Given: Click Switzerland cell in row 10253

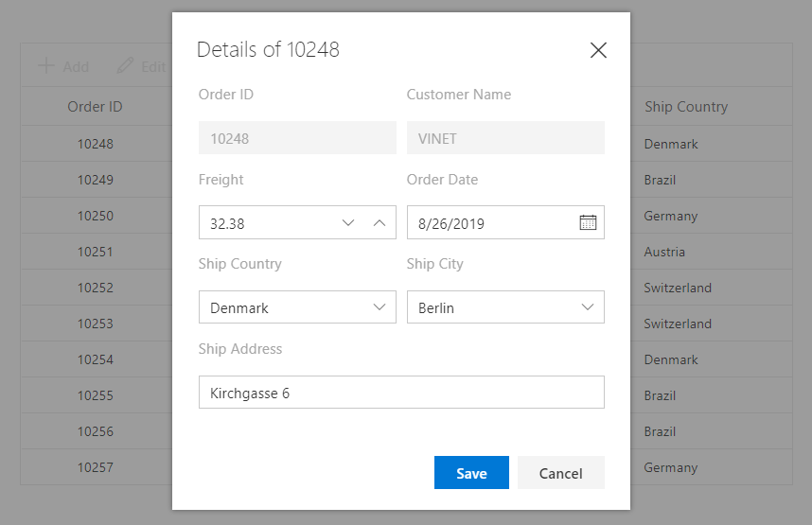Looking at the screenshot, I should coord(678,324).
